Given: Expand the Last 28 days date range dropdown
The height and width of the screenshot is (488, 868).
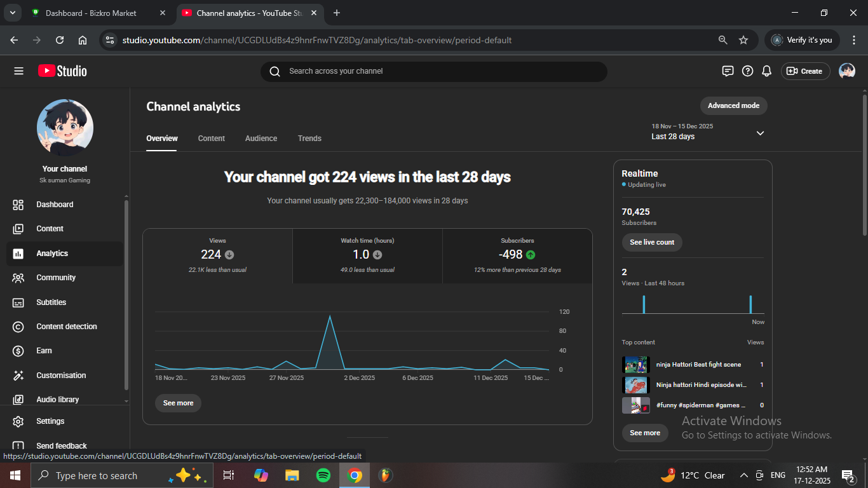Looking at the screenshot, I should pyautogui.click(x=760, y=133).
